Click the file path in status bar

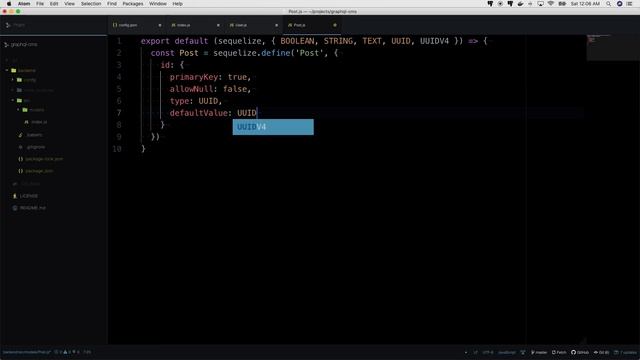pyautogui.click(x=27, y=352)
